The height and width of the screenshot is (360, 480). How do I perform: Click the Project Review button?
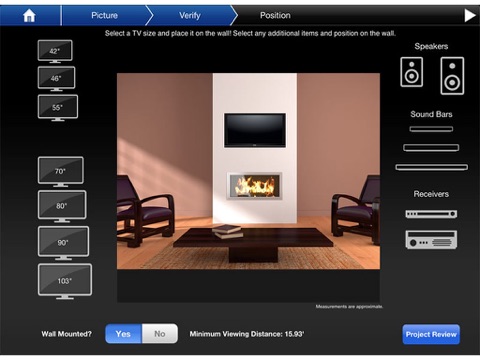(x=431, y=334)
